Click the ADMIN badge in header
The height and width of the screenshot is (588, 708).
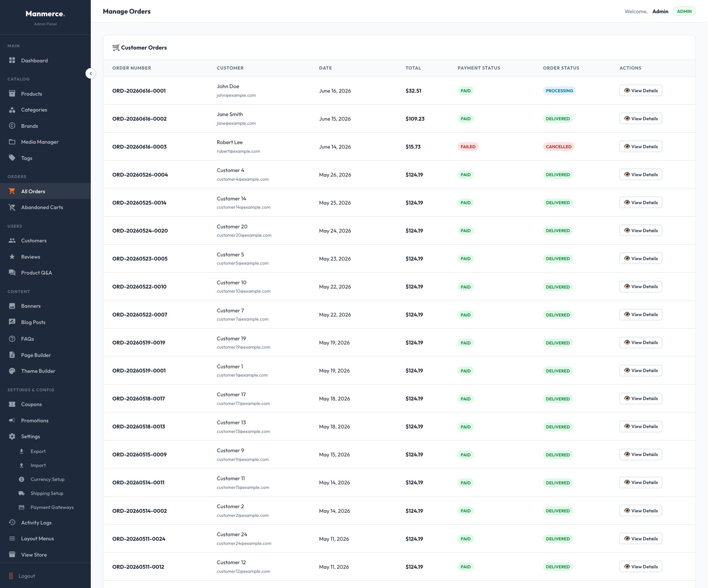click(x=684, y=11)
